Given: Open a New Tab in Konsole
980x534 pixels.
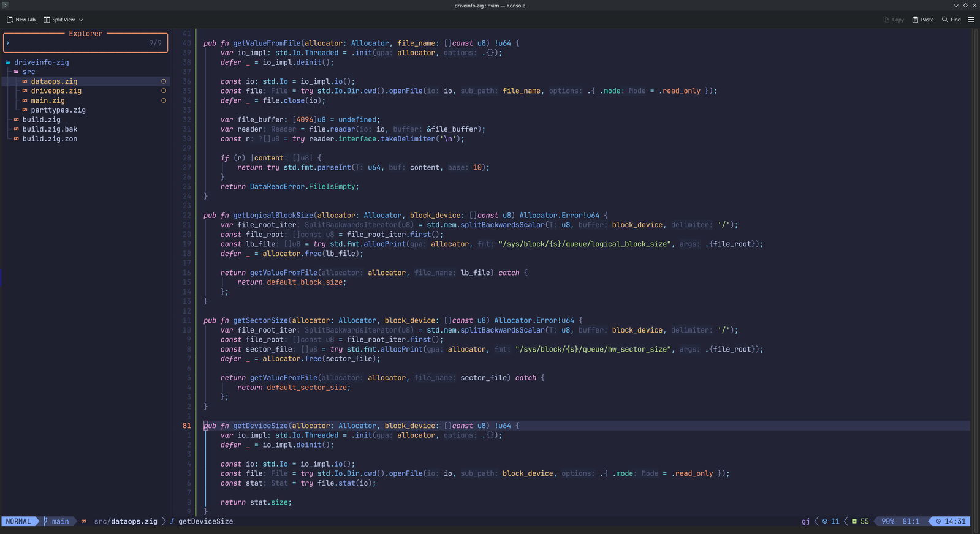Looking at the screenshot, I should click(21, 20).
